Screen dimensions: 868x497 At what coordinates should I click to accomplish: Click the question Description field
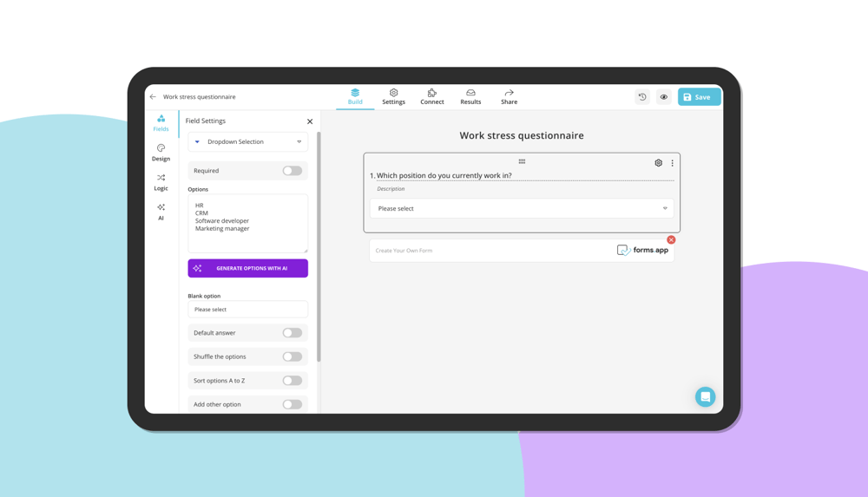pyautogui.click(x=391, y=189)
